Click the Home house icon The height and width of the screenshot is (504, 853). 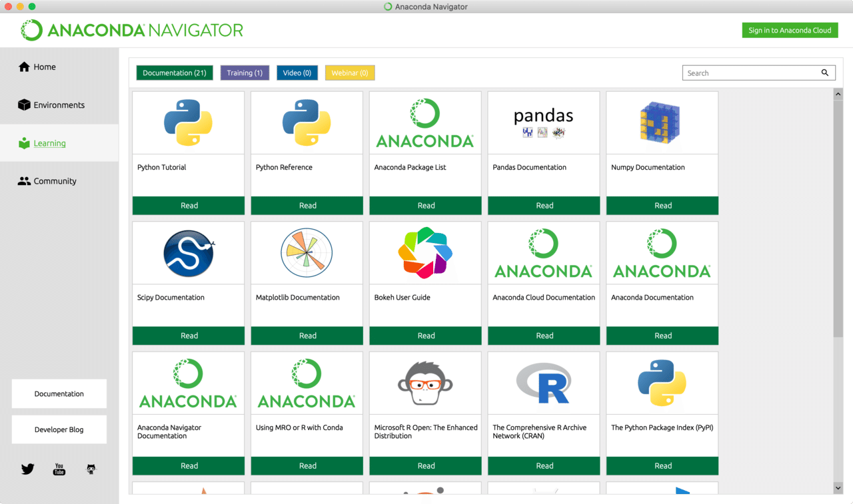pyautogui.click(x=24, y=67)
